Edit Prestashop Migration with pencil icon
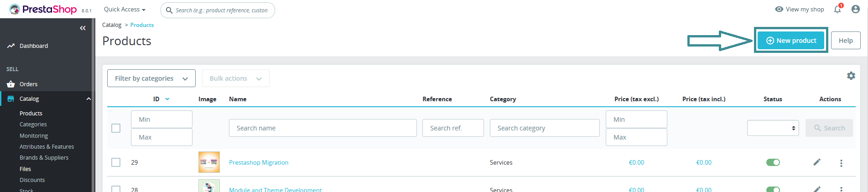The image size is (868, 192). (817, 162)
